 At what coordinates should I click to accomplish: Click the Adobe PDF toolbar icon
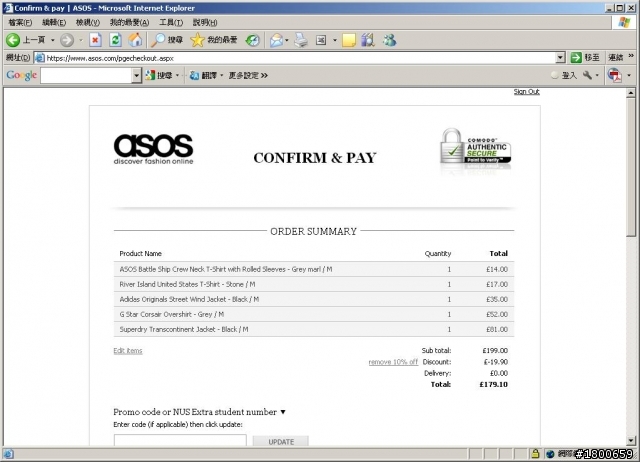[x=615, y=75]
